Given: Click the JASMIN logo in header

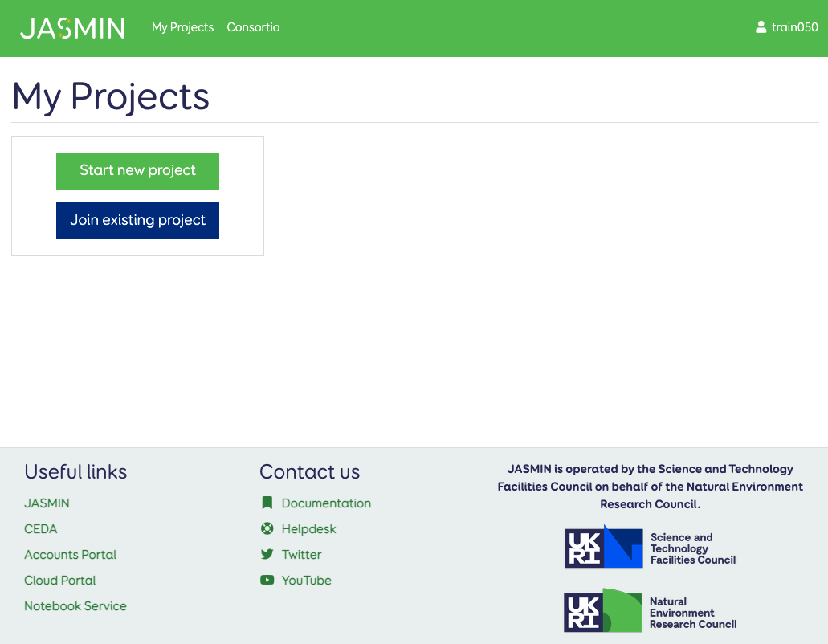Looking at the screenshot, I should [72, 28].
